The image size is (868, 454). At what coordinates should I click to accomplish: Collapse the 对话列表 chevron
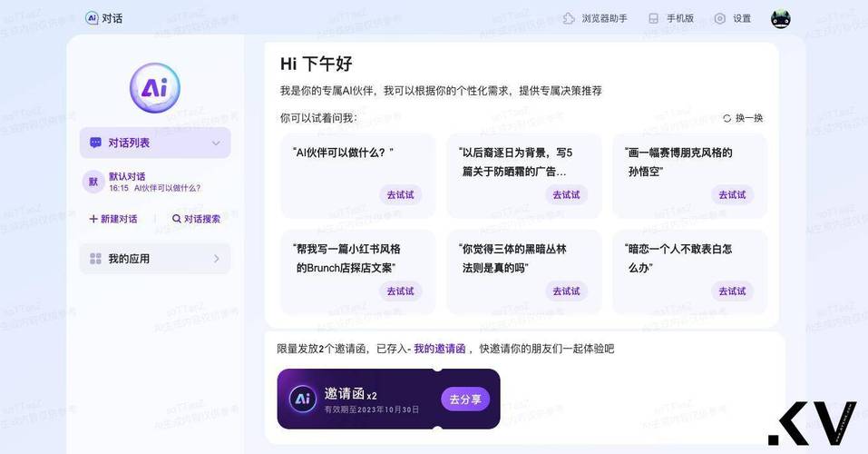216,143
